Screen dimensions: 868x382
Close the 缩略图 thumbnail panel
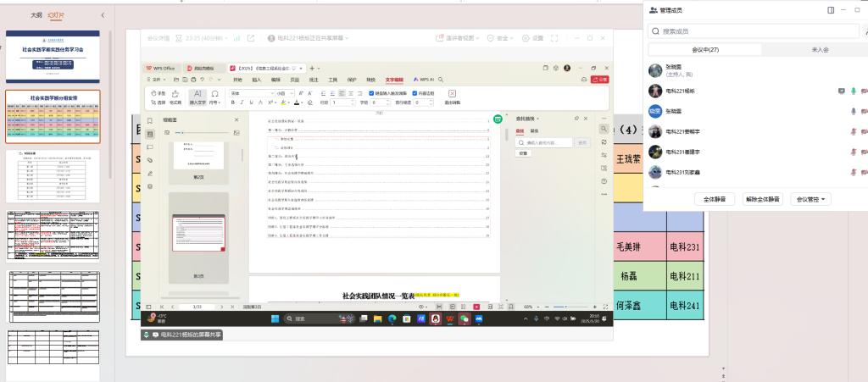(x=236, y=119)
